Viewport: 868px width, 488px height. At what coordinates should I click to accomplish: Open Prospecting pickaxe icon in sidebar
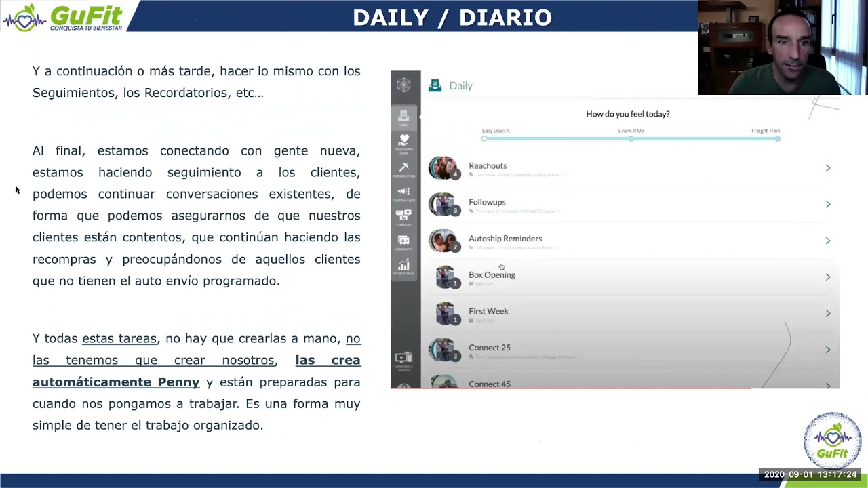tap(403, 169)
